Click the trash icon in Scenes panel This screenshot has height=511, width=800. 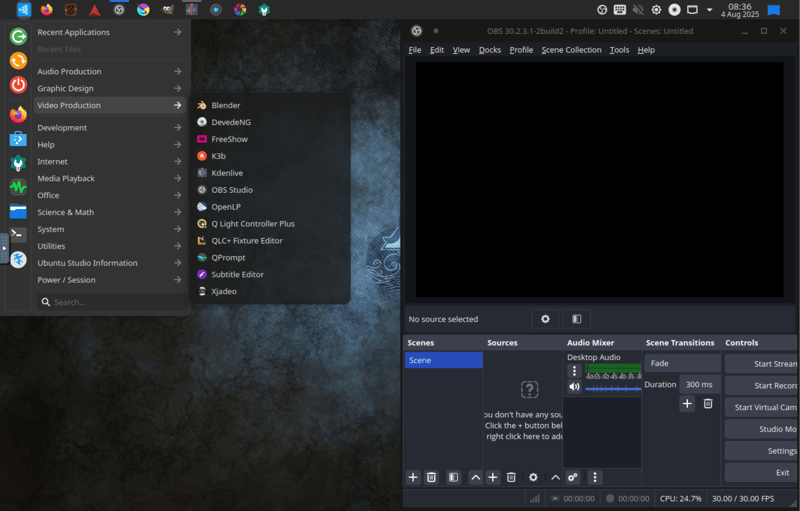tap(431, 478)
